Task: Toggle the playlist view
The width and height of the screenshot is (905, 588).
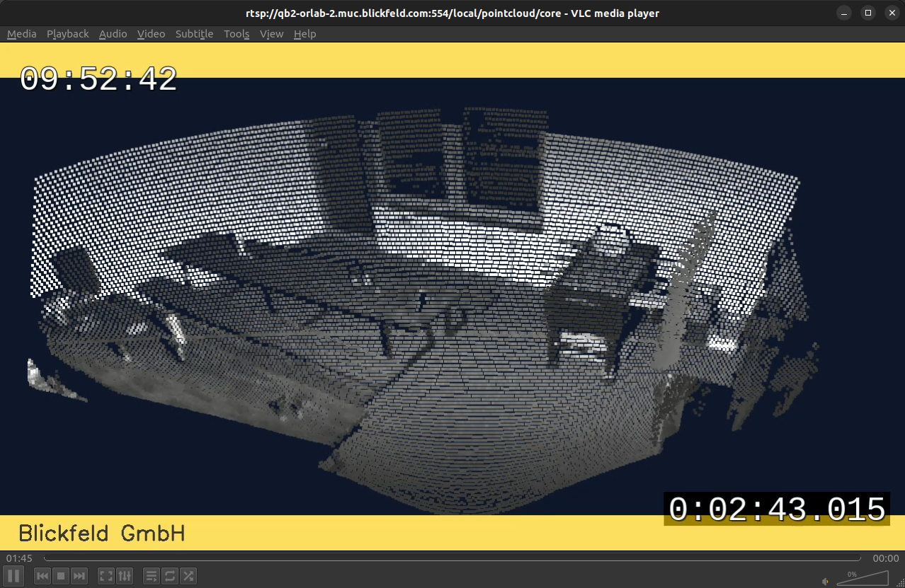Action: click(x=152, y=576)
